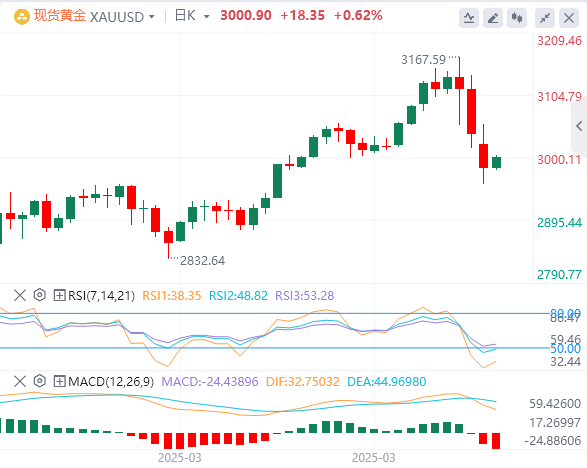Click the DIF:32.75032 value
Screen dimensions: 587x468
(302, 382)
